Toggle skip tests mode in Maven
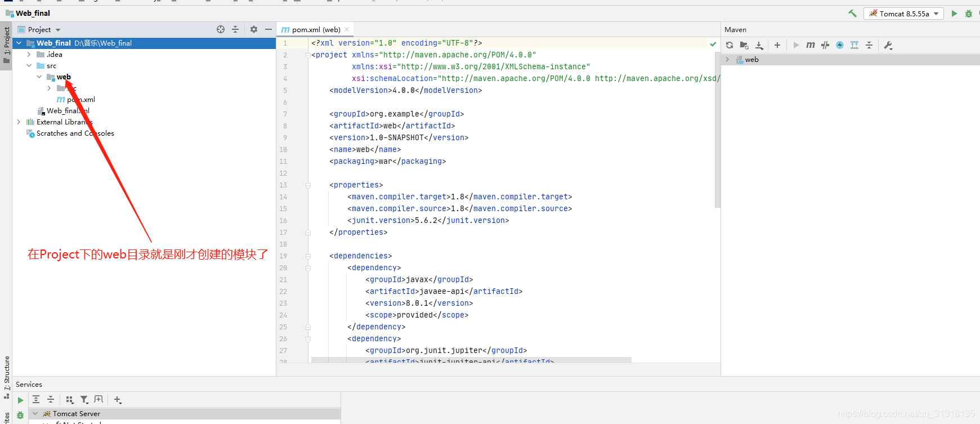980x424 pixels. click(840, 45)
